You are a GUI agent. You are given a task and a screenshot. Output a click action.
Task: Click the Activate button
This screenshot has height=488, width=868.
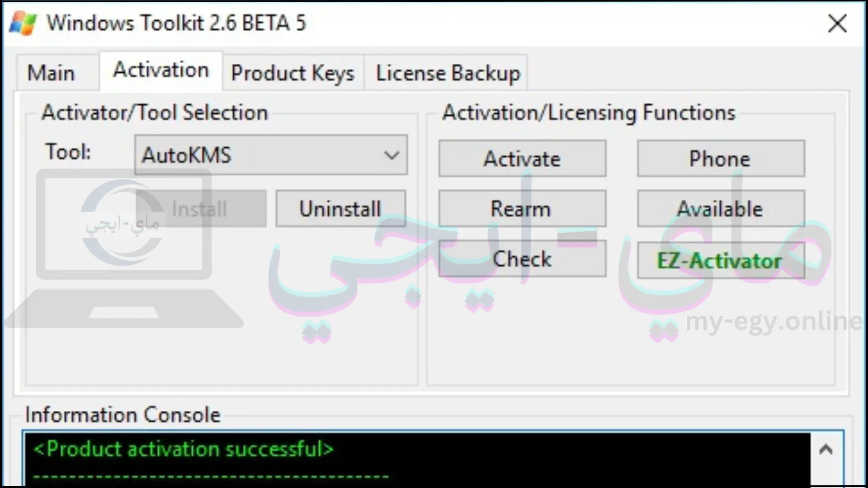pos(522,158)
